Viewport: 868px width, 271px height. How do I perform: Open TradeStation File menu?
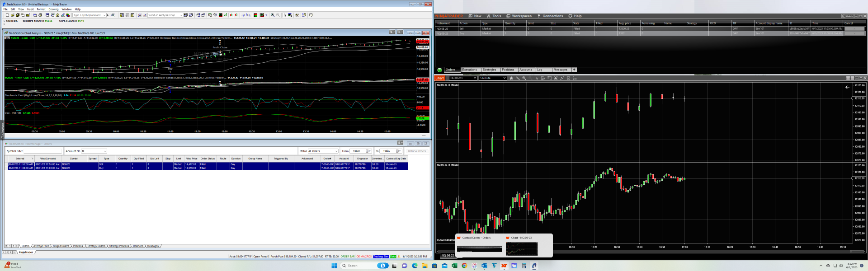(5, 9)
